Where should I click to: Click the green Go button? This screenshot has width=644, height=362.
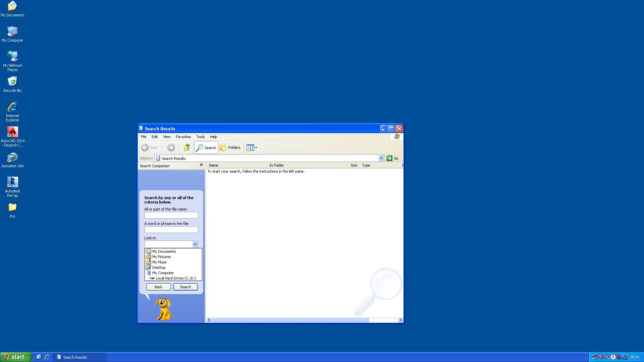392,158
